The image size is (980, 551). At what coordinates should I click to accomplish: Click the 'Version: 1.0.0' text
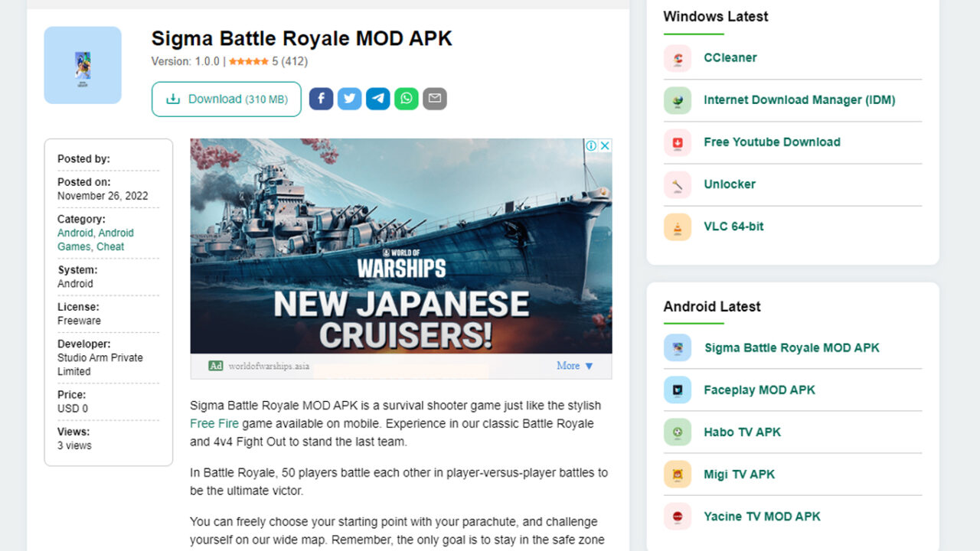[185, 61]
